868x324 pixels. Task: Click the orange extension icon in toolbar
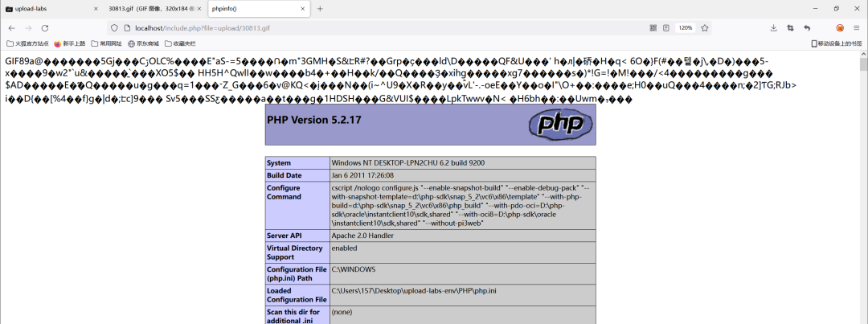coord(840,27)
